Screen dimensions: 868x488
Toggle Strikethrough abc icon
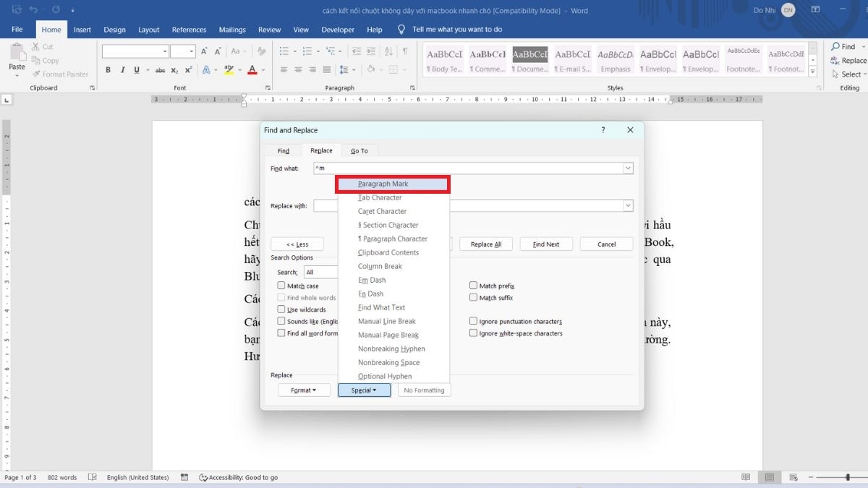tap(161, 70)
